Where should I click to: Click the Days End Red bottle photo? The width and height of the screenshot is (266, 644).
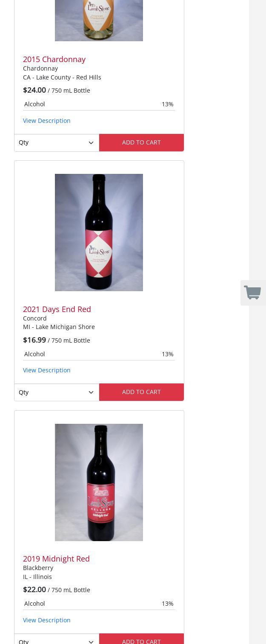coord(99,233)
